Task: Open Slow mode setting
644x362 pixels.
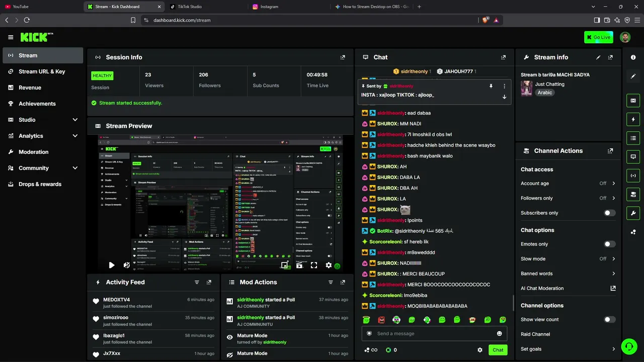Action: (568, 259)
